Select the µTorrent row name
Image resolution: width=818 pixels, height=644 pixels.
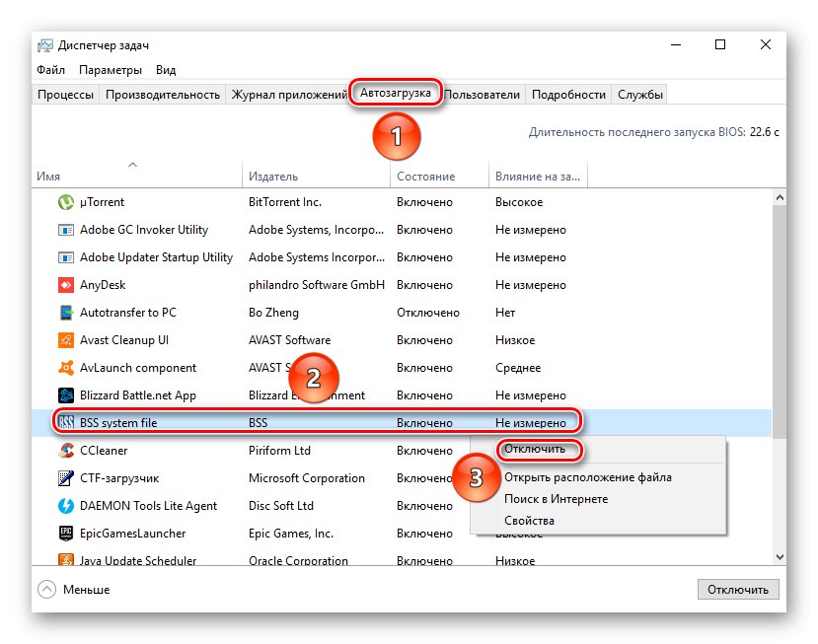point(102,202)
